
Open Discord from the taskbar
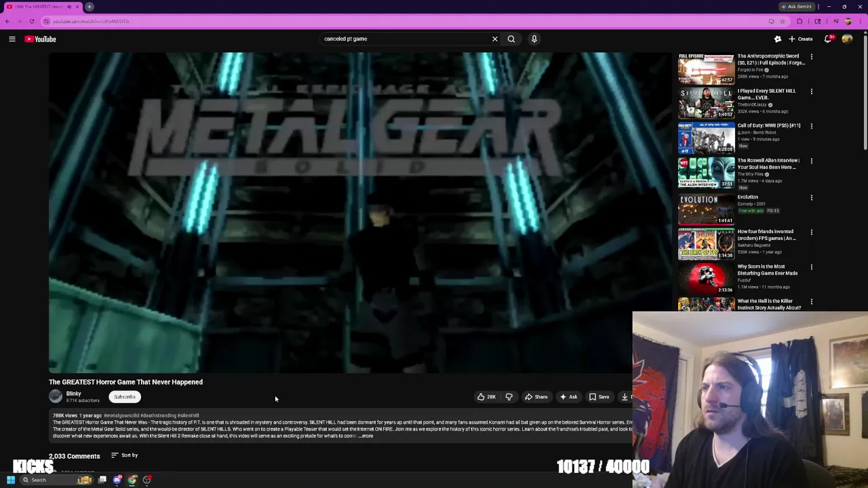(x=117, y=480)
